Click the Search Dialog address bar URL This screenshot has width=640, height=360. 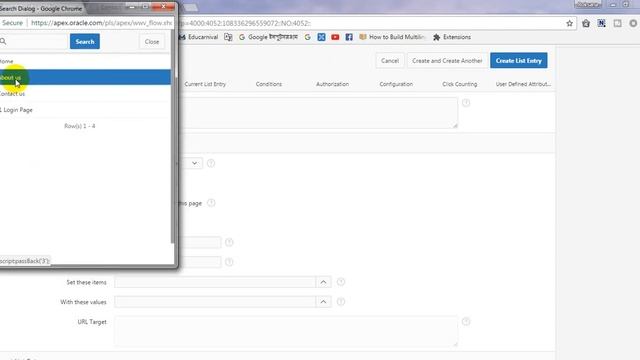(x=101, y=23)
